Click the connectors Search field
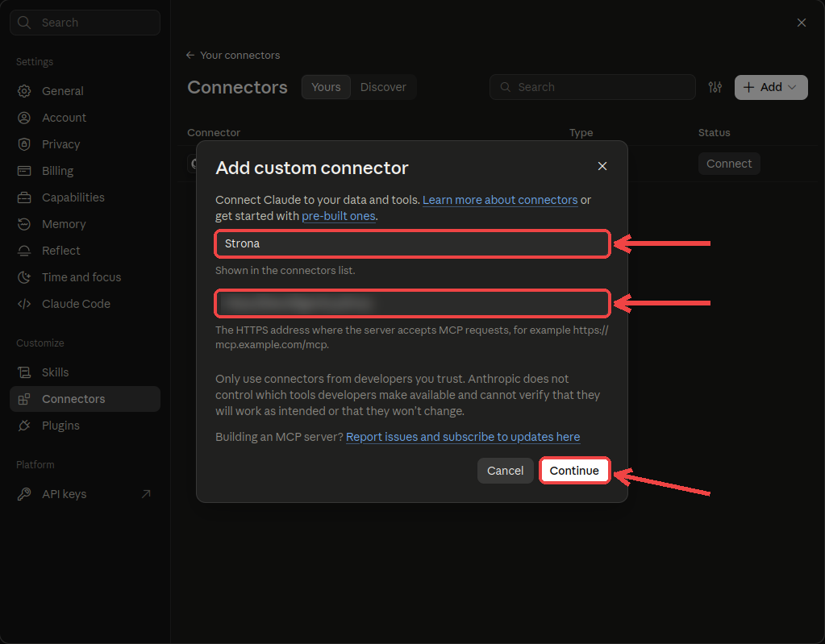This screenshot has width=825, height=644. click(593, 87)
